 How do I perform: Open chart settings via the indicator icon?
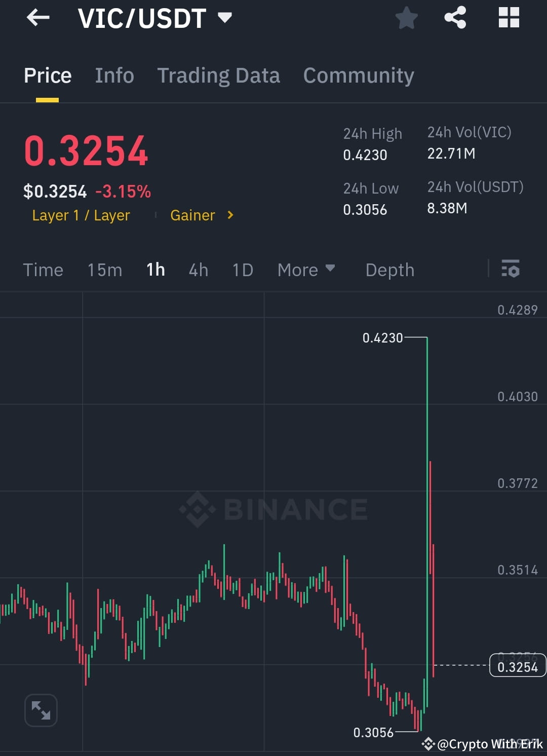511,270
